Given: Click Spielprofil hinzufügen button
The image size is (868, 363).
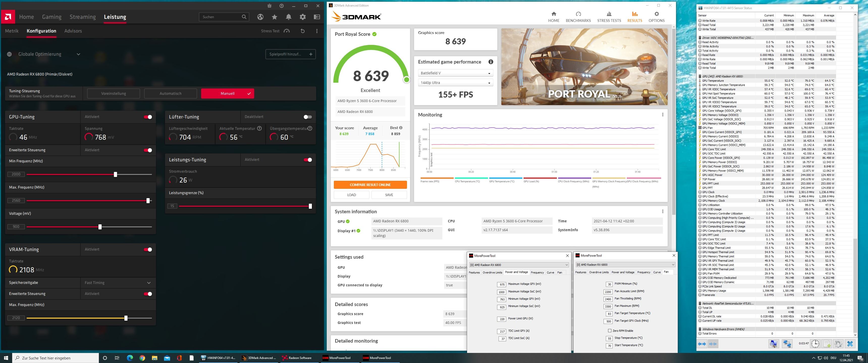Looking at the screenshot, I should (x=290, y=54).
